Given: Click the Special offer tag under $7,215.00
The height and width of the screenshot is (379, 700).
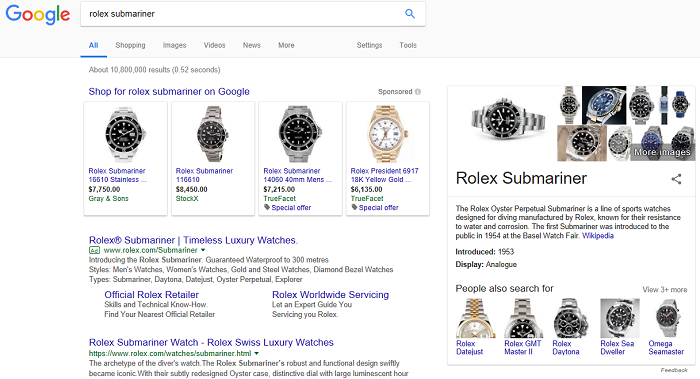Looking at the screenshot, I should (x=287, y=208).
